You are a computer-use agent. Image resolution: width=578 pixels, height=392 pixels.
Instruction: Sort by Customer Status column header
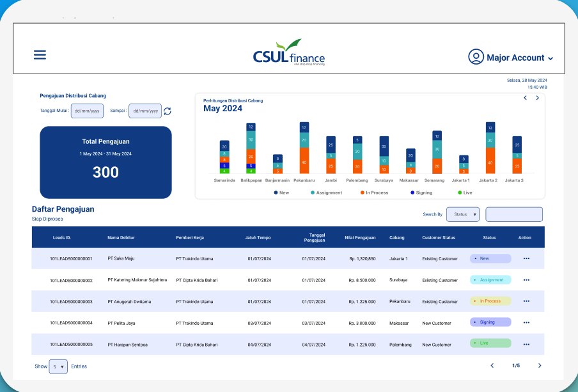pyautogui.click(x=439, y=237)
